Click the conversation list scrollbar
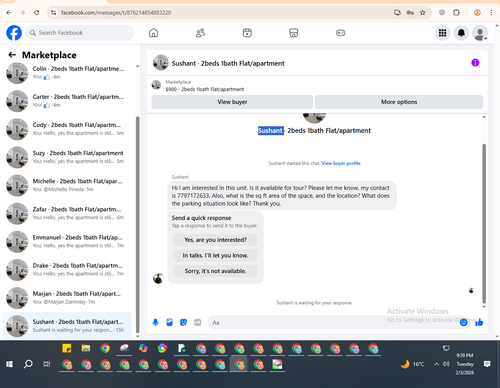Viewport: 500px width, 388px height. point(137,225)
